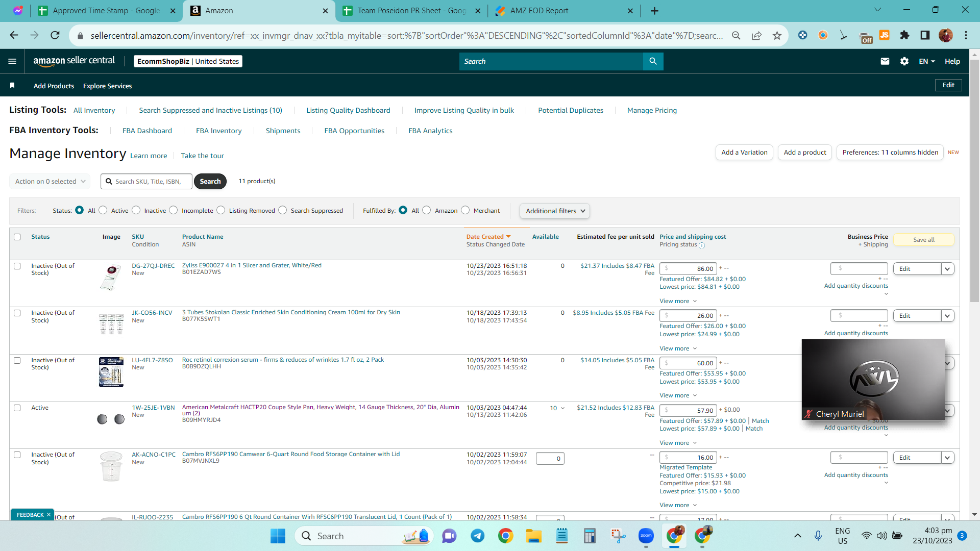This screenshot has height=551, width=980.
Task: Open Edit dropdown arrow for Cambro Camwear row
Action: 947,458
